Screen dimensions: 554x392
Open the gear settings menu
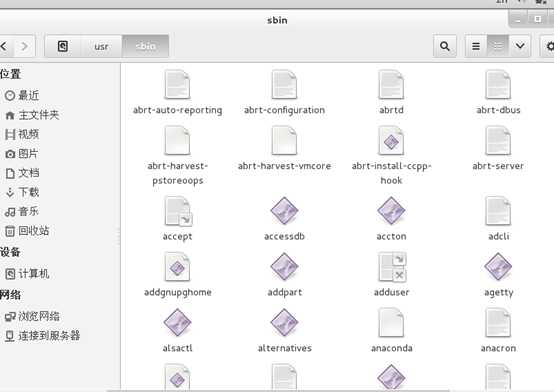point(548,46)
